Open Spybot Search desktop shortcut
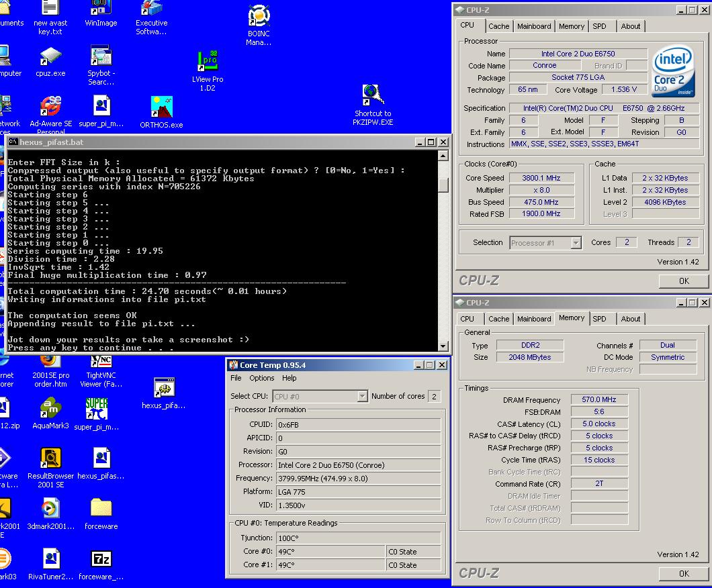Screen dimensions: 712x588 (x=101, y=65)
